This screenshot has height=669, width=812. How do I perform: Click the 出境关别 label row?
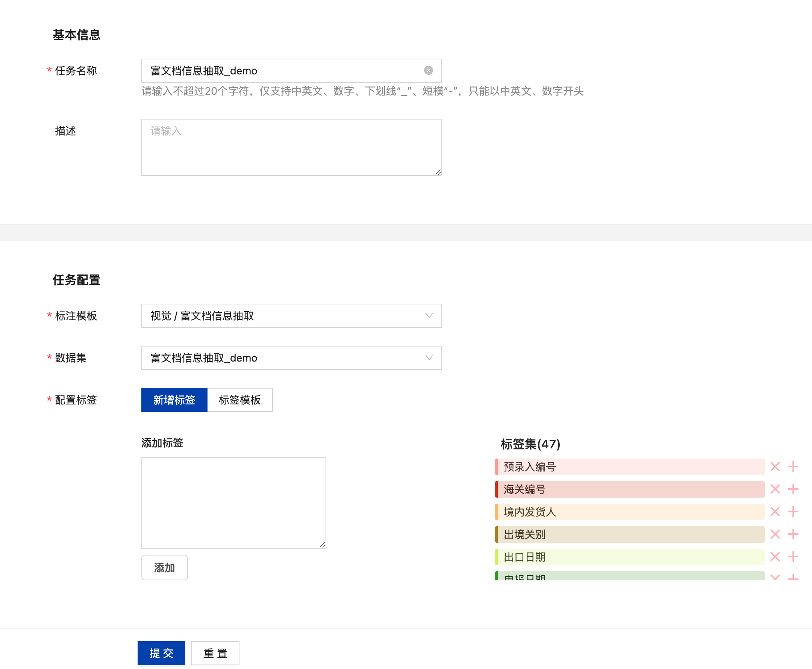[x=630, y=534]
